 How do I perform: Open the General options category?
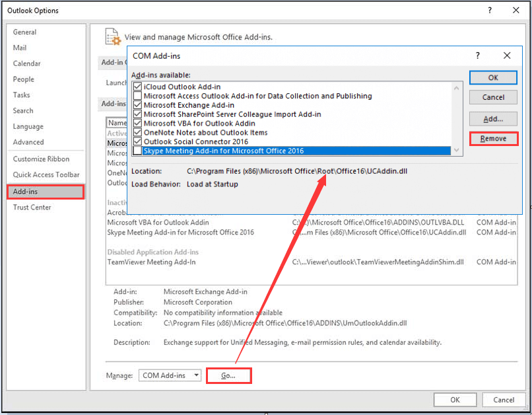24,32
